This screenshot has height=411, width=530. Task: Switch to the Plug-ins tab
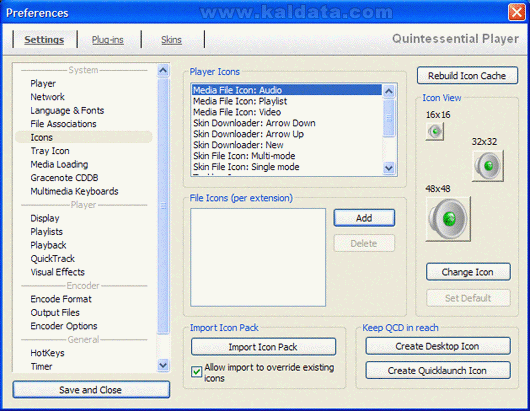(x=107, y=40)
